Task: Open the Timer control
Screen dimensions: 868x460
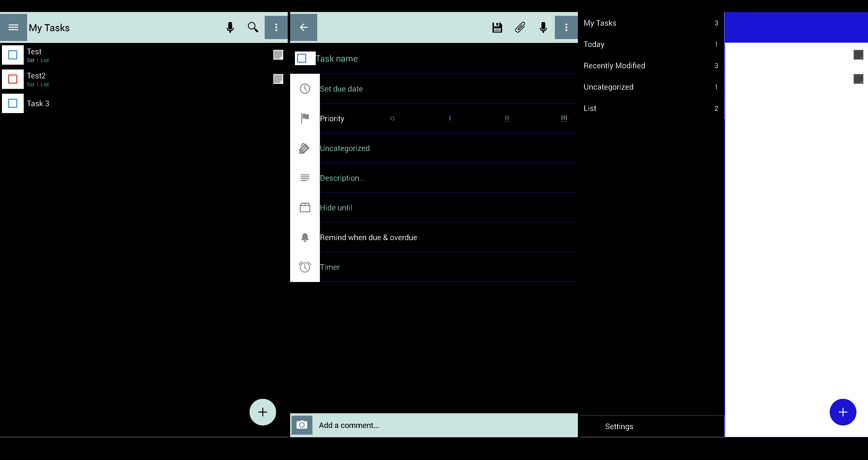Action: [448, 267]
